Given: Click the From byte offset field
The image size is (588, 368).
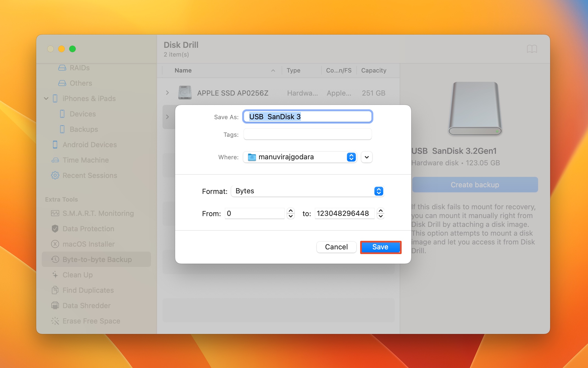Looking at the screenshot, I should coord(255,213).
